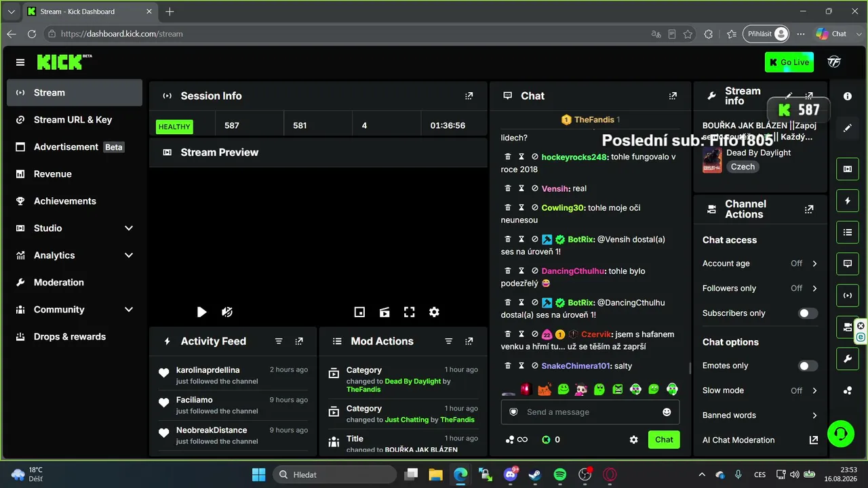The width and height of the screenshot is (868, 488).
Task: Pop out the Mod Actions panel
Action: point(469,342)
